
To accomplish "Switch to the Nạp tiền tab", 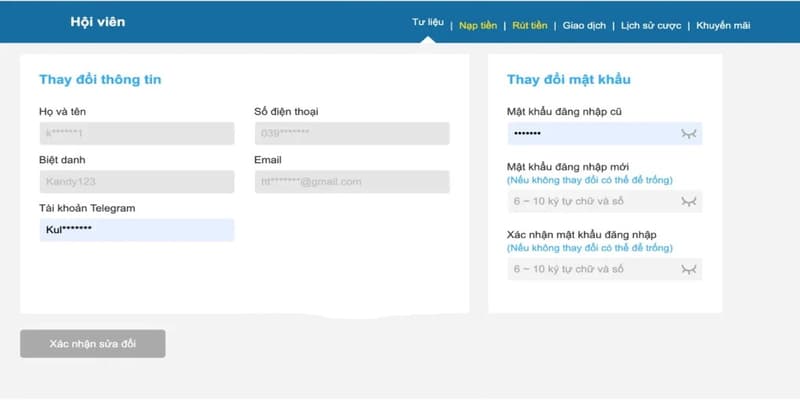I will (x=478, y=25).
